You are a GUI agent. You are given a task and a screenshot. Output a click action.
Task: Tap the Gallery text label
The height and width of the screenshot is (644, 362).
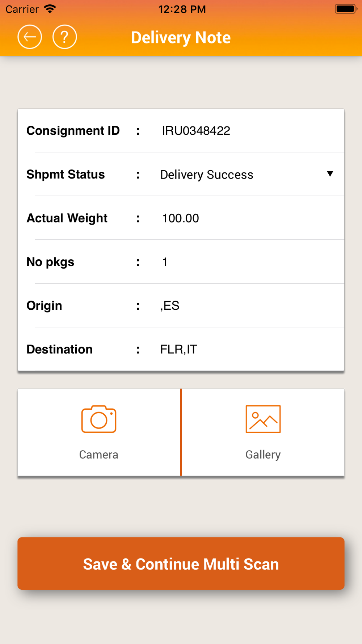[263, 455]
